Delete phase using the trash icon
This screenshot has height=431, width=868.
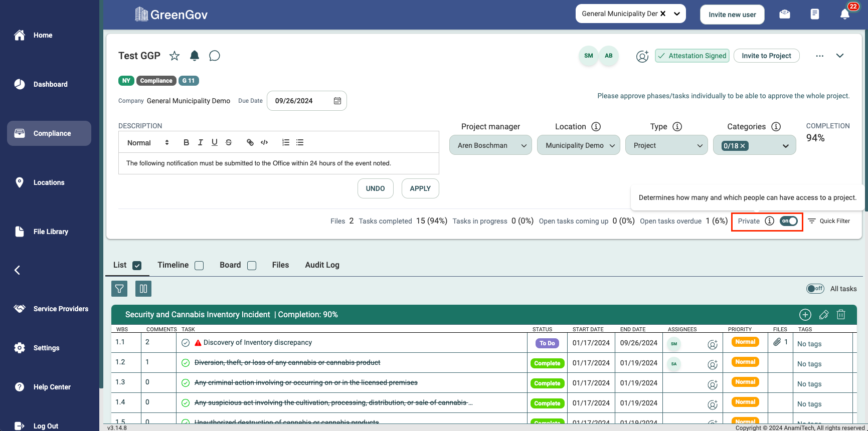tap(841, 315)
